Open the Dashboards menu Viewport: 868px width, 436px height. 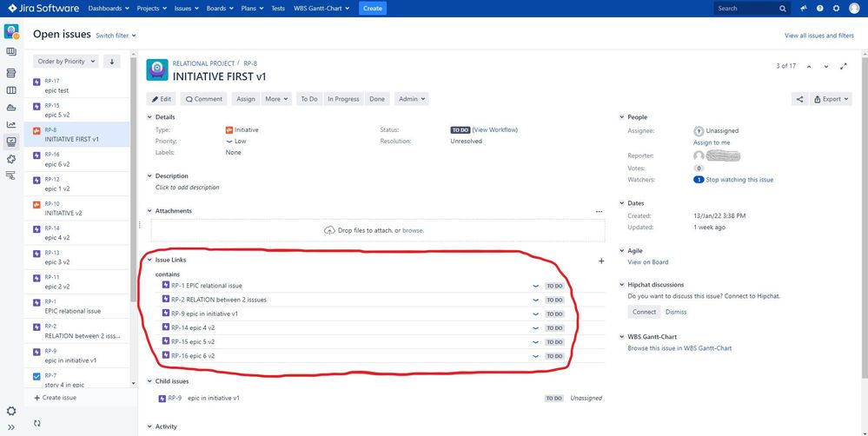[109, 9]
